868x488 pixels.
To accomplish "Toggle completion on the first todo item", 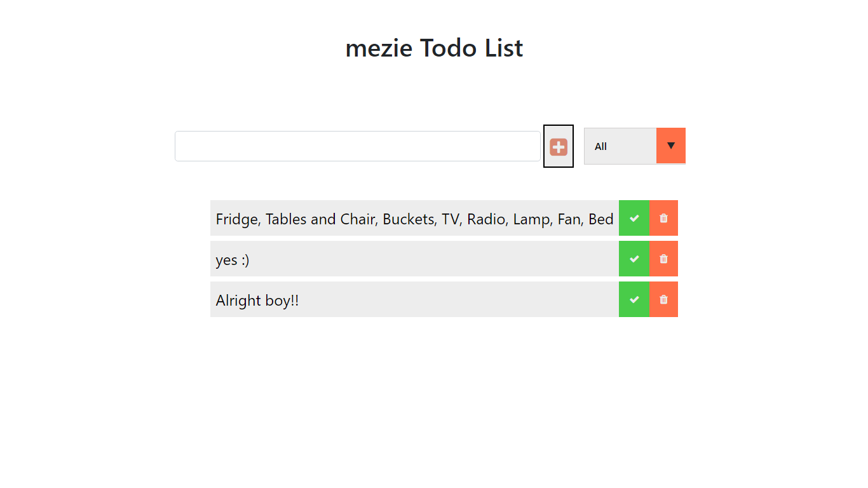I will click(634, 218).
